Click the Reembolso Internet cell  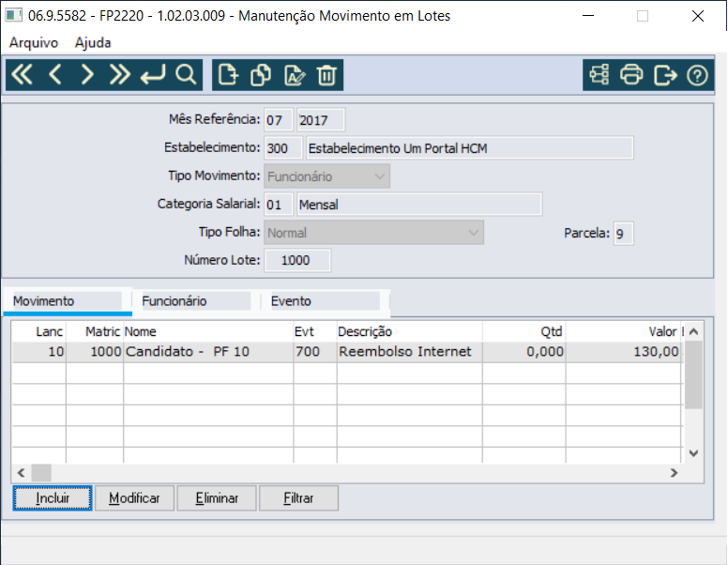point(409,352)
